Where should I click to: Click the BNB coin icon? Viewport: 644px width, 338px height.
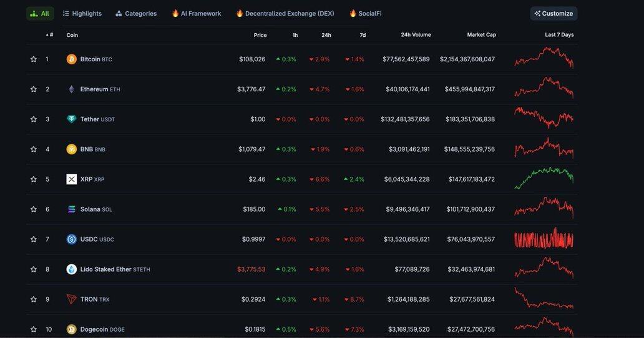(72, 149)
